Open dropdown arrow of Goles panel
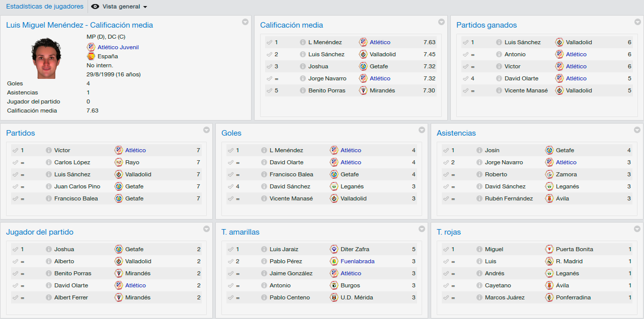This screenshot has width=644, height=319. (422, 130)
